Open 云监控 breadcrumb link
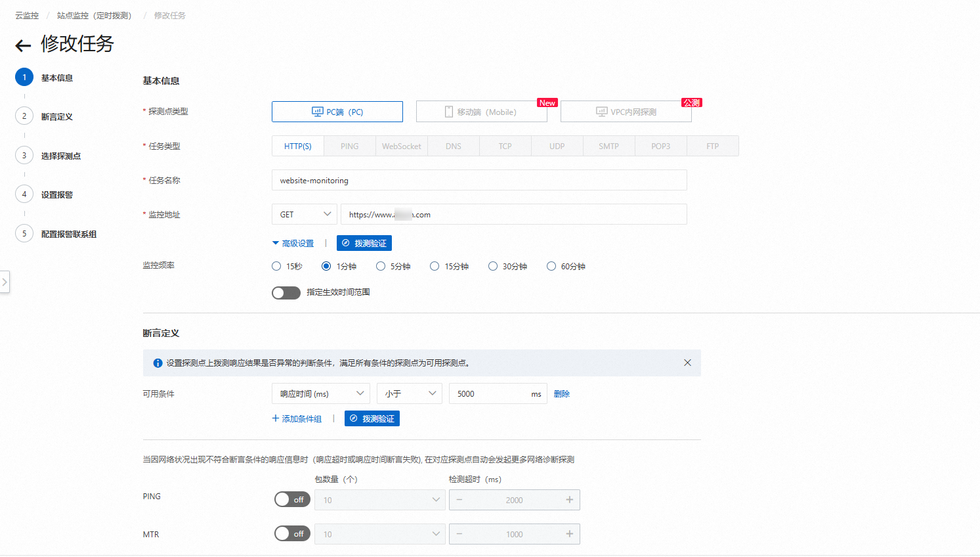980x557 pixels. [x=27, y=15]
